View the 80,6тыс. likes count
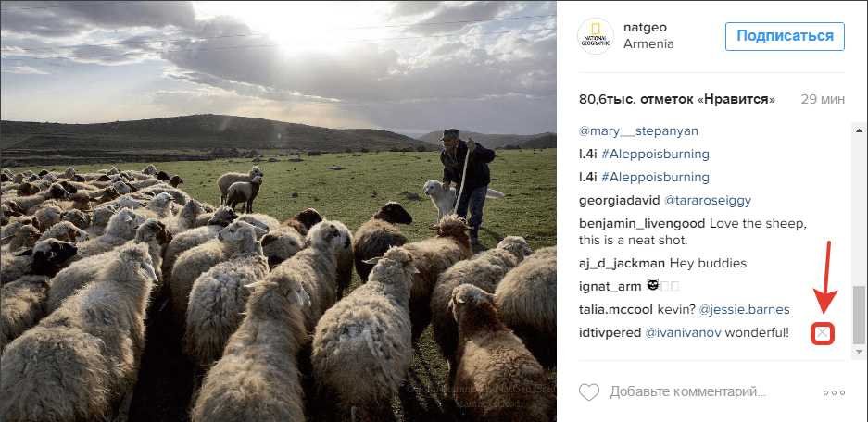 click(x=677, y=100)
